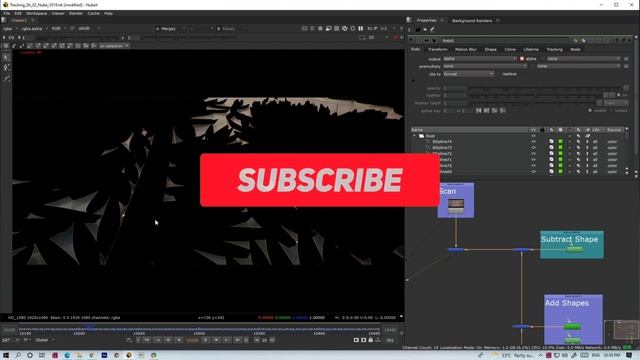Select the Roto bezier draw tool
This screenshot has width=640, height=360.
click(6, 78)
